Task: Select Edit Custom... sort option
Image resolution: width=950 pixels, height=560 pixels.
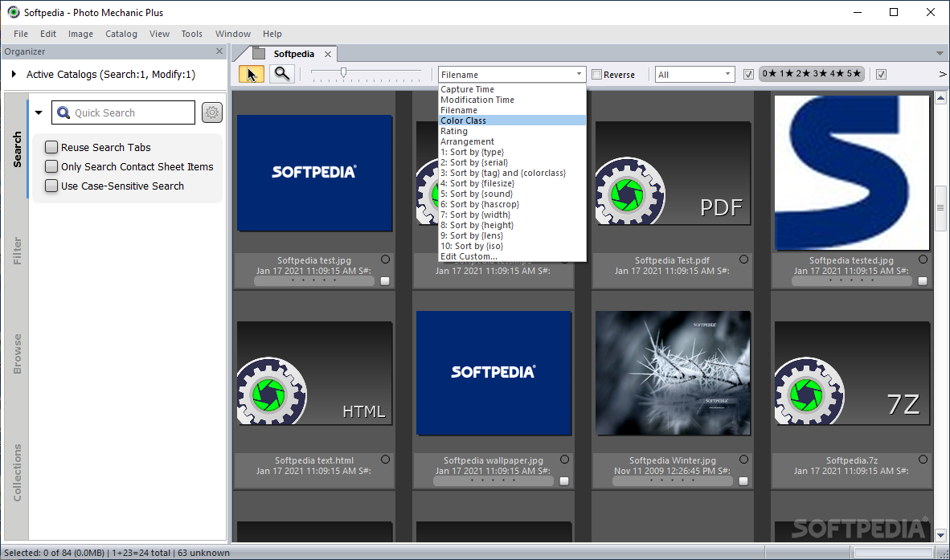Action: pyautogui.click(x=469, y=256)
